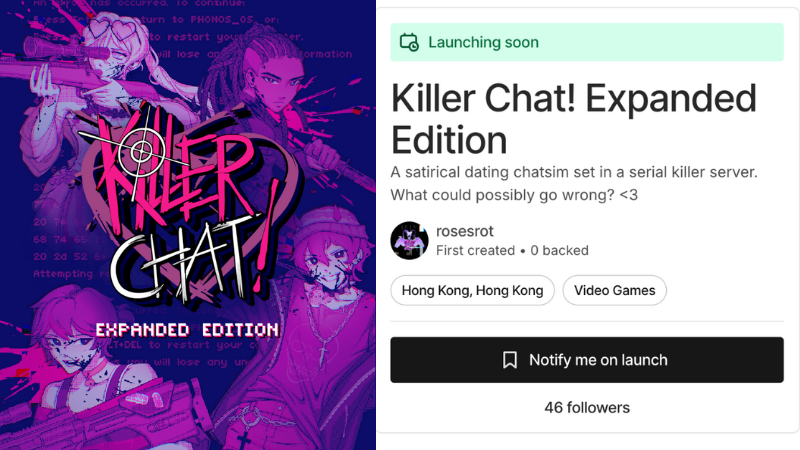This screenshot has height=450, width=800.
Task: Click the calendar clock Launching soon icon
Action: pyautogui.click(x=409, y=42)
